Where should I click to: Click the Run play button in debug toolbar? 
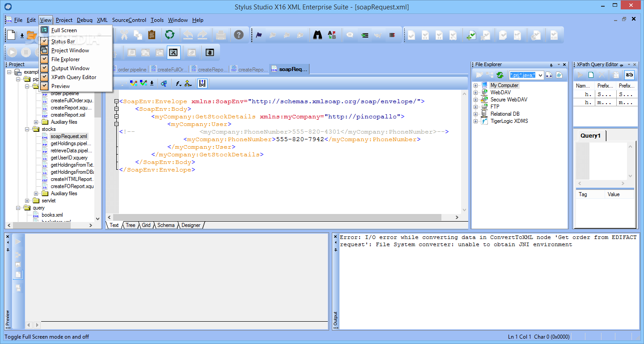12,52
